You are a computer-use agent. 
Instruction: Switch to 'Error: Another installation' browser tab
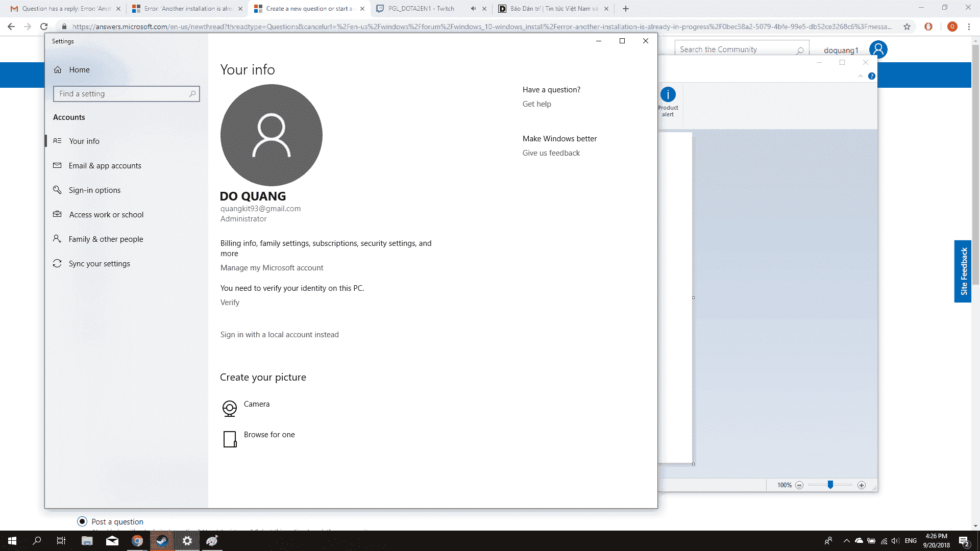187,9
